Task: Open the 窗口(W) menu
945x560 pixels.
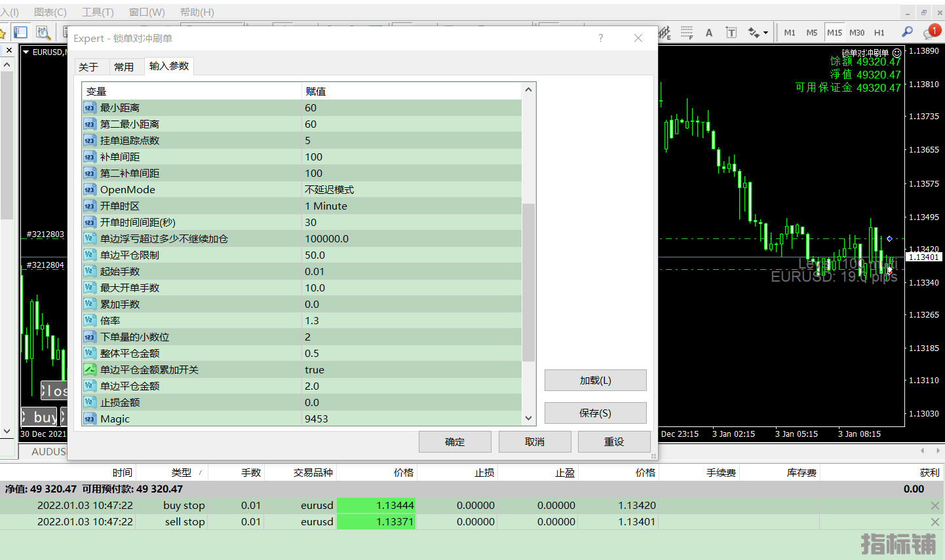Action: click(147, 12)
